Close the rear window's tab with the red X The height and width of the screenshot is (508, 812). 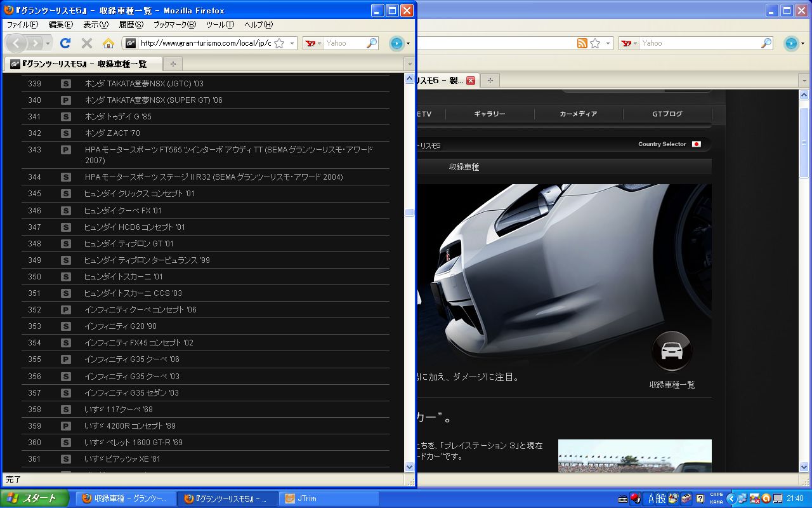tap(471, 81)
